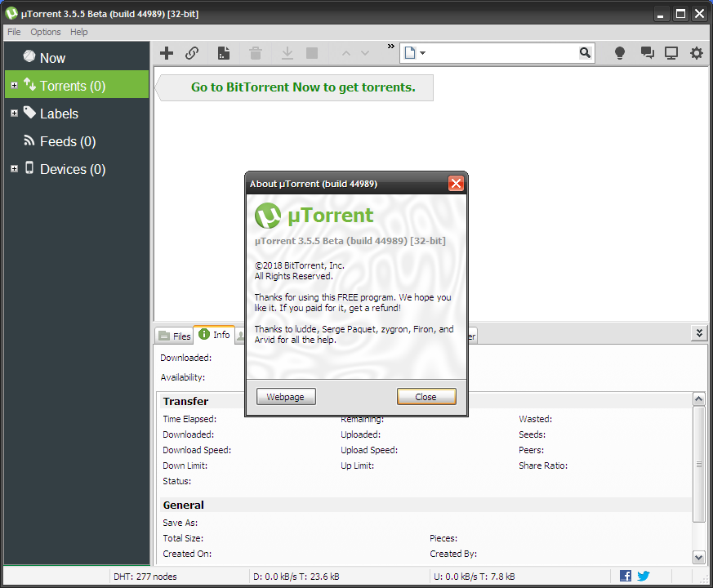The height and width of the screenshot is (588, 713).
Task: Click the Transfer section header
Action: (x=185, y=401)
